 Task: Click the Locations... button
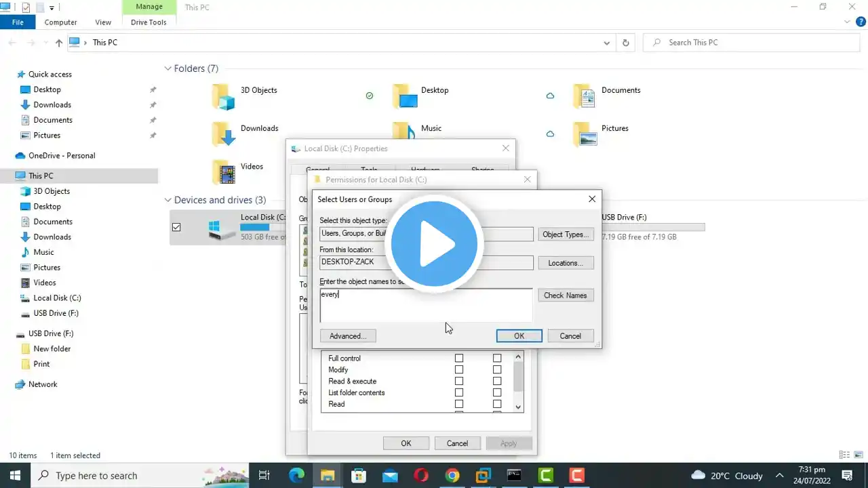click(x=566, y=263)
